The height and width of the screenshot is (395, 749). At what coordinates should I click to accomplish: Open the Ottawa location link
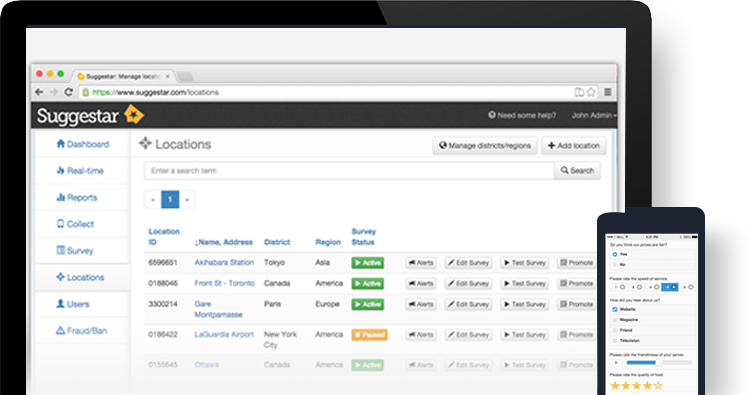(206, 364)
